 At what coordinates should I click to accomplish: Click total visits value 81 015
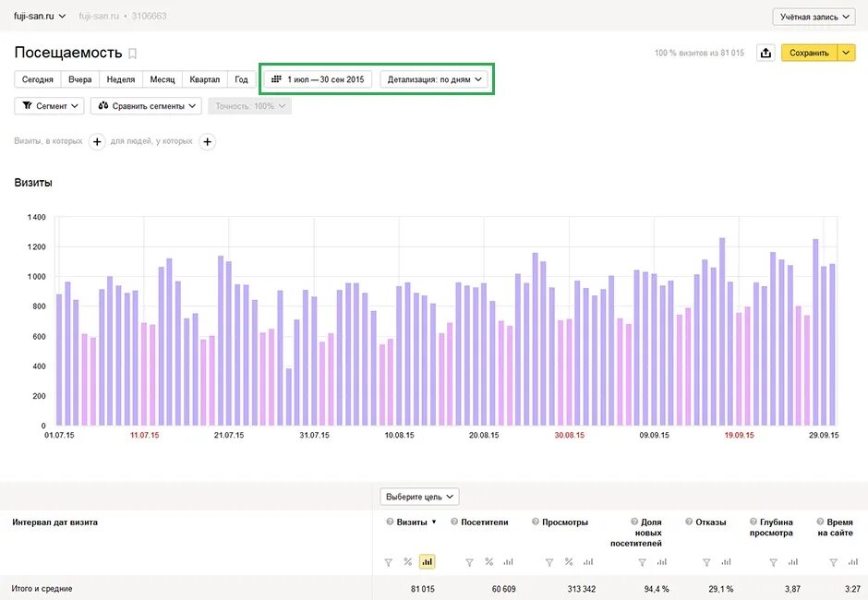[x=422, y=589]
